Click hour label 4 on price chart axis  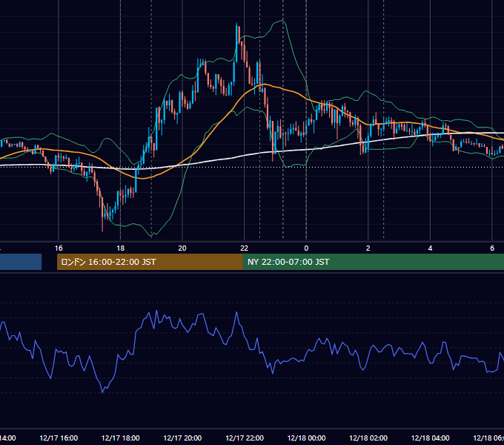(430, 248)
